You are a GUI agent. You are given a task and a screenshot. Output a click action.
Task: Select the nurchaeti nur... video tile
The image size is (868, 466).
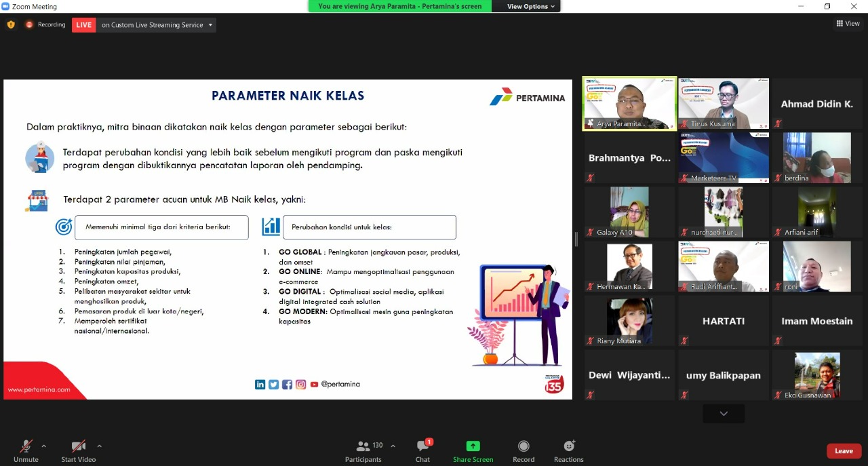[723, 212]
